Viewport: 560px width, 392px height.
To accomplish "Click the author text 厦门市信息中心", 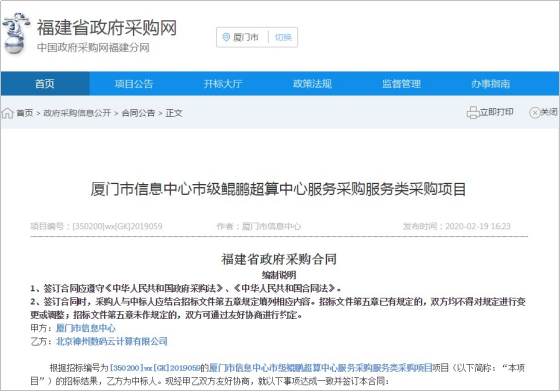I will click(271, 226).
